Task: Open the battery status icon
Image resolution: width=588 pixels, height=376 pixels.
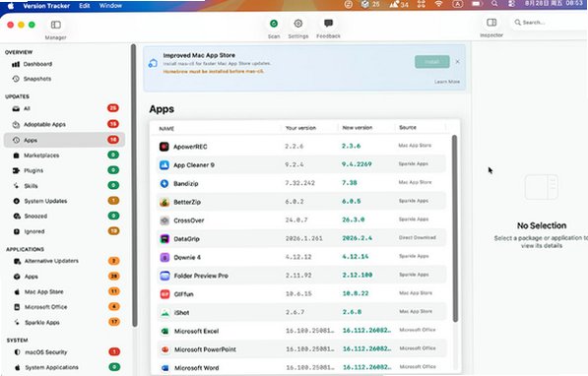Action: pos(477,4)
